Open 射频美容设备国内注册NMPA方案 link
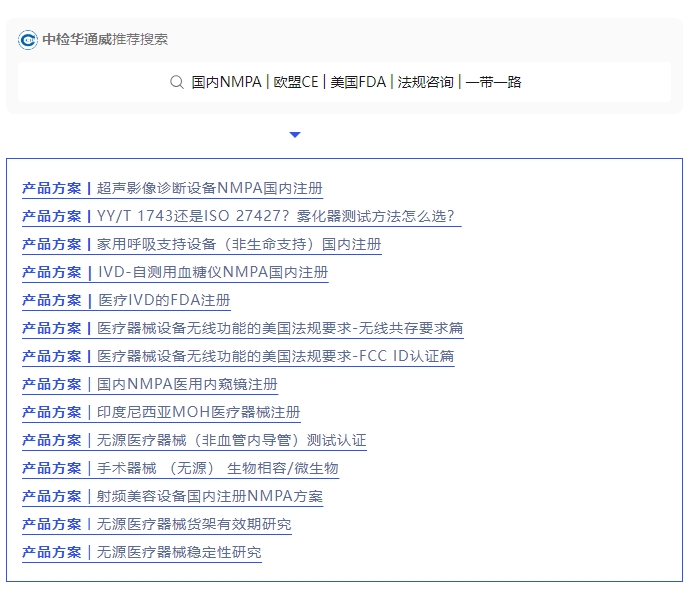Screen dimensions: 689x590 pyautogui.click(x=209, y=496)
